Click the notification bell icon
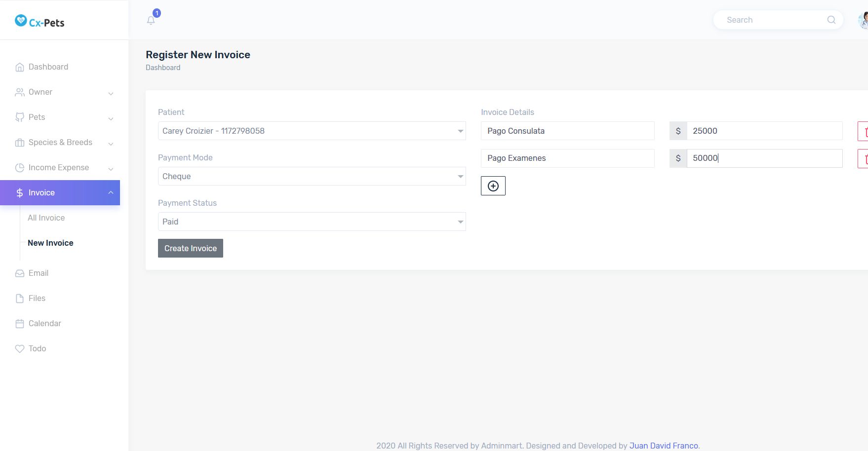Image resolution: width=868 pixels, height=451 pixels. (151, 20)
